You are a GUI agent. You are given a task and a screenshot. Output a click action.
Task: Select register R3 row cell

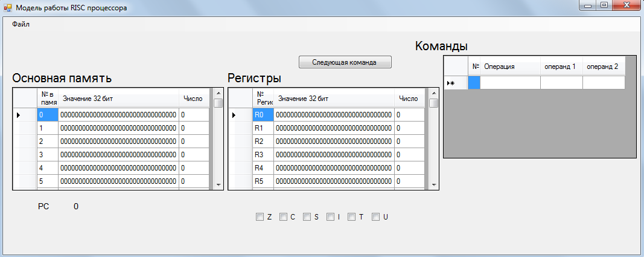(x=263, y=154)
